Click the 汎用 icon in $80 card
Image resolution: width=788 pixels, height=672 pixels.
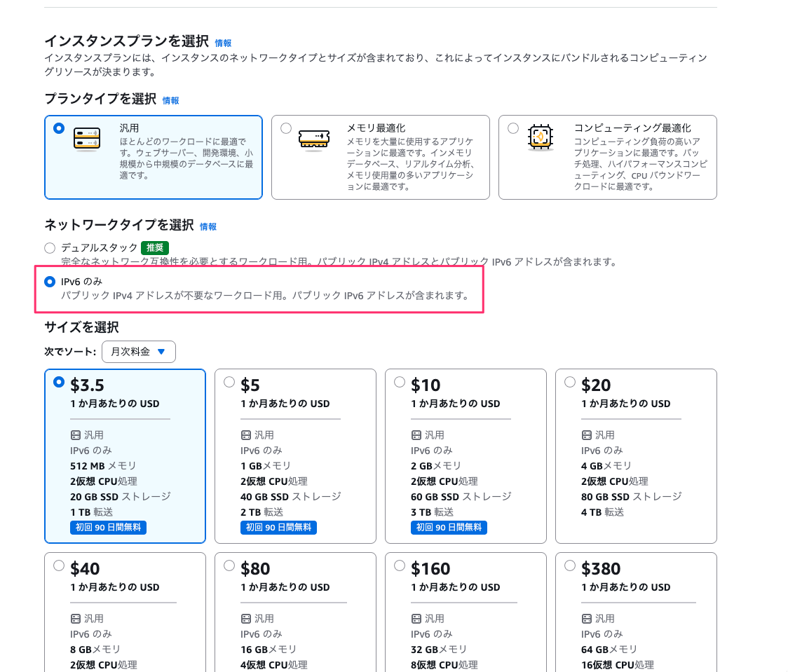coord(246,619)
